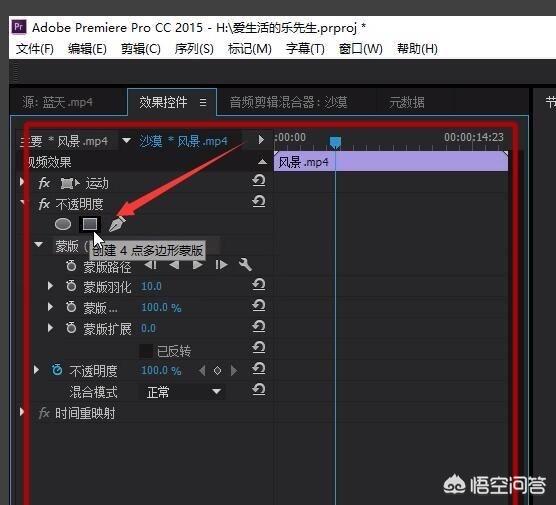Viewport: 556px width, 505px height.
Task: Hide the timeline view with the play arrow
Action: (261, 139)
